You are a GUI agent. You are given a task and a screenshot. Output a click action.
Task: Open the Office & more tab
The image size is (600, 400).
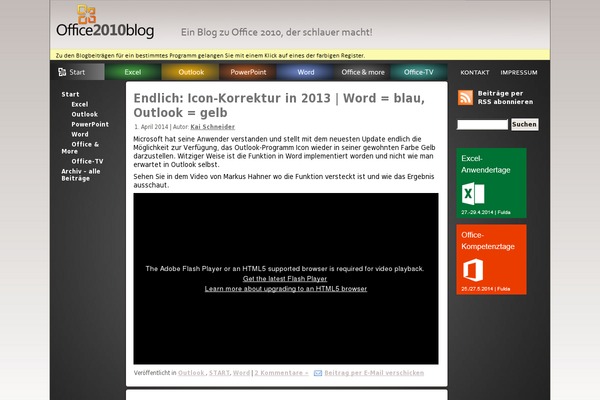(x=362, y=72)
